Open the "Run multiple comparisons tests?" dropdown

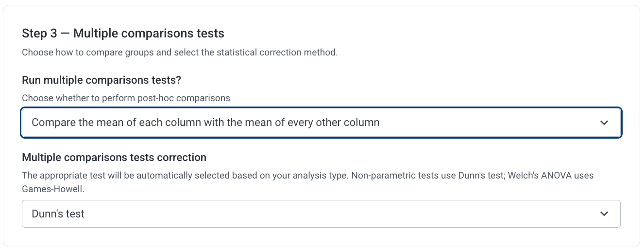point(321,123)
